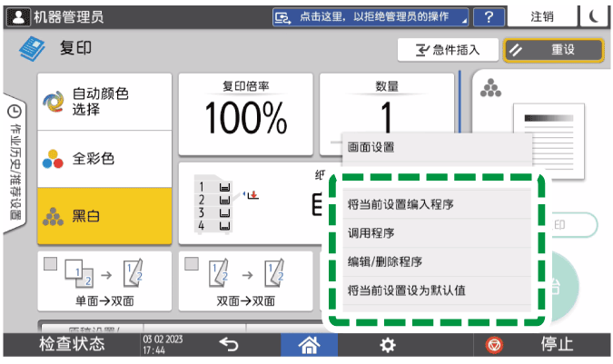
Task: Open help with the question mark button
Action: click(489, 17)
